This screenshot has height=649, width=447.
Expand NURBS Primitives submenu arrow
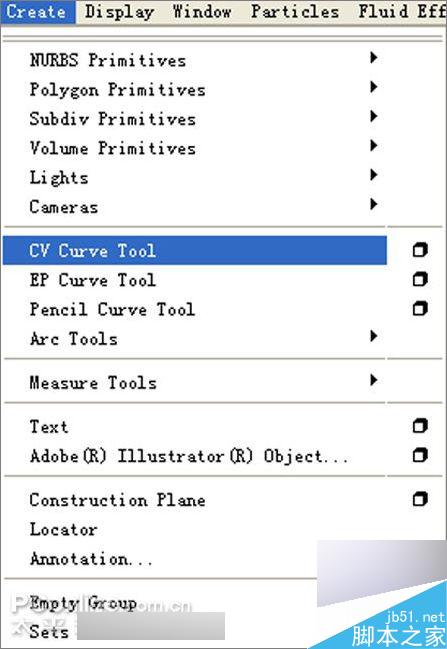tap(373, 58)
